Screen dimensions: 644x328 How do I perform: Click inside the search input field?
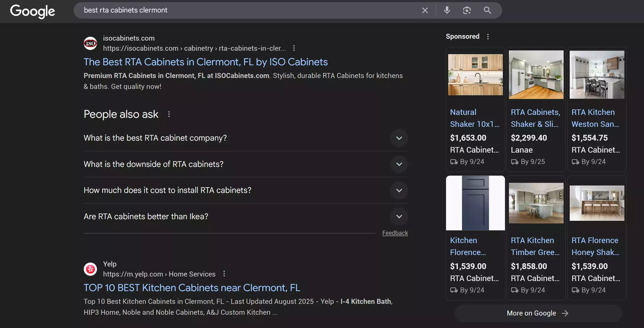click(x=239, y=10)
